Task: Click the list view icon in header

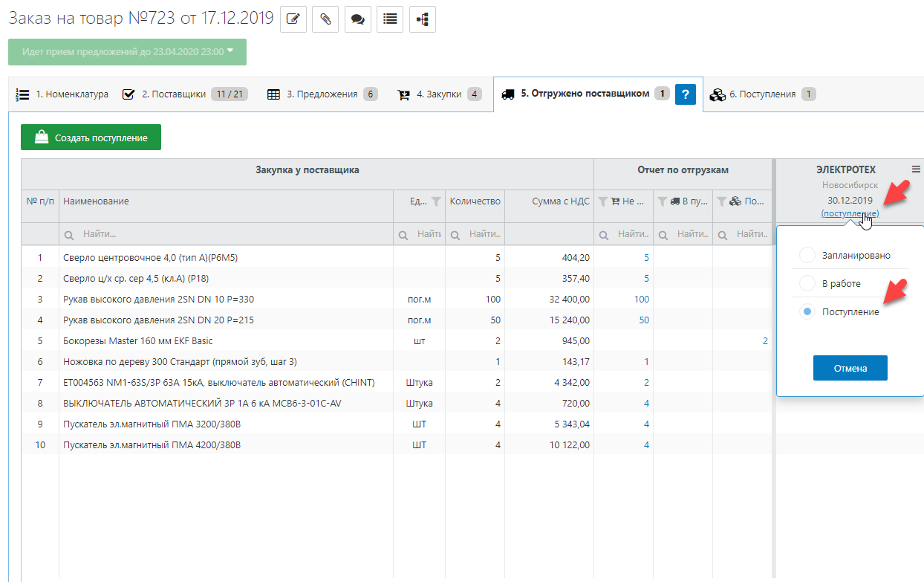Action: pyautogui.click(x=389, y=20)
